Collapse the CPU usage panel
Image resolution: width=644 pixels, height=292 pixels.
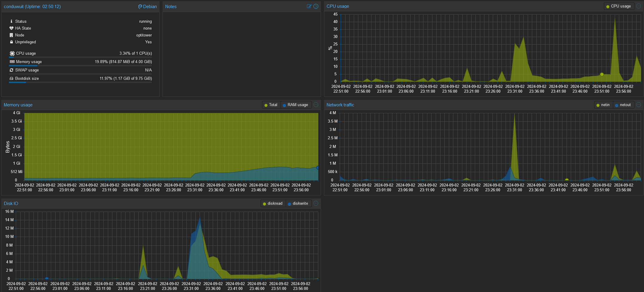click(x=639, y=6)
